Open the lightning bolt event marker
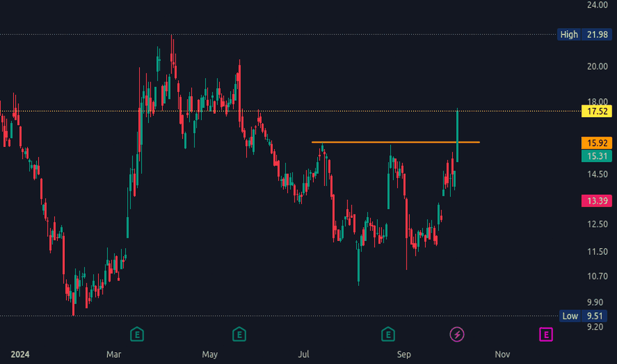 [457, 334]
